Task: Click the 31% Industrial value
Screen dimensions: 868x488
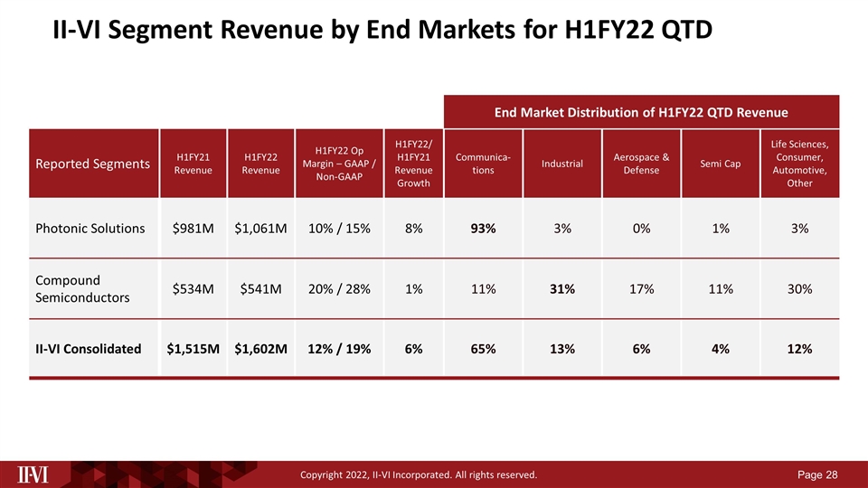Action: tap(561, 288)
